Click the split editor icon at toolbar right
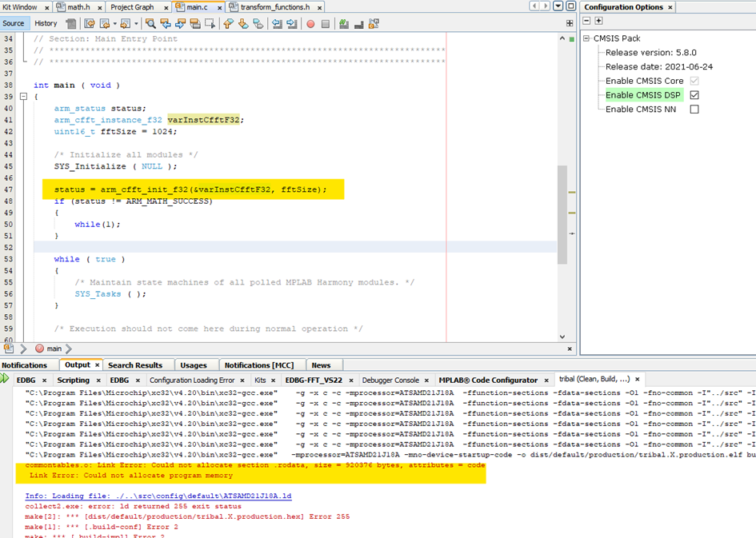The height and width of the screenshot is (538, 756). pos(570,23)
